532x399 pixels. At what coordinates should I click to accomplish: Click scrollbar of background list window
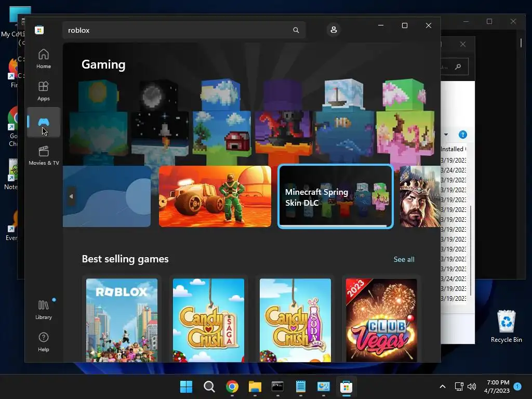[471, 250]
